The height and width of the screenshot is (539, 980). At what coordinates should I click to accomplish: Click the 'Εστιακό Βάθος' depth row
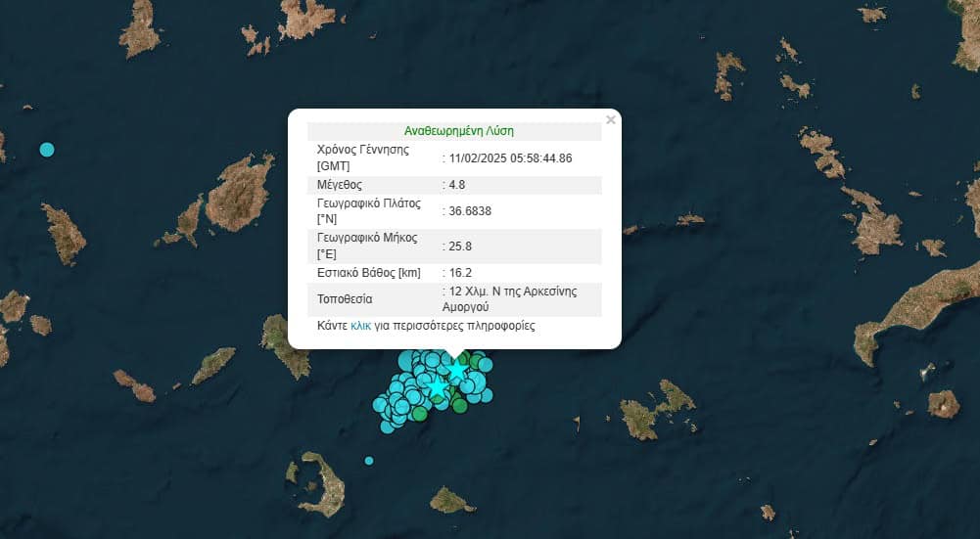(x=454, y=272)
